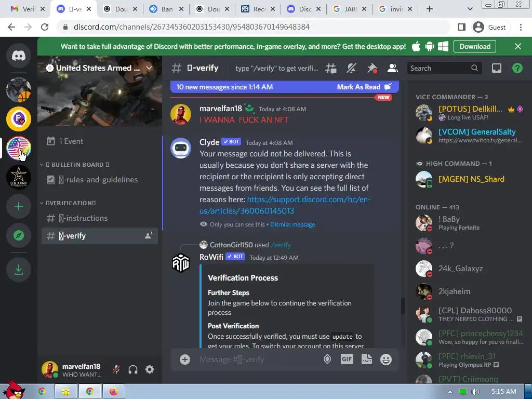Select the American flag server icon
This screenshot has height=399, width=532.
[19, 148]
